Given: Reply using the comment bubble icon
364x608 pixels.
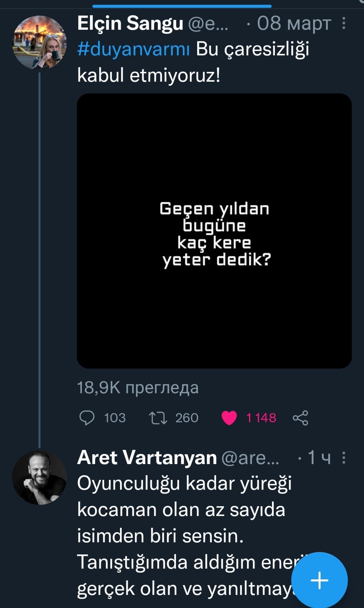Looking at the screenshot, I should [x=87, y=418].
